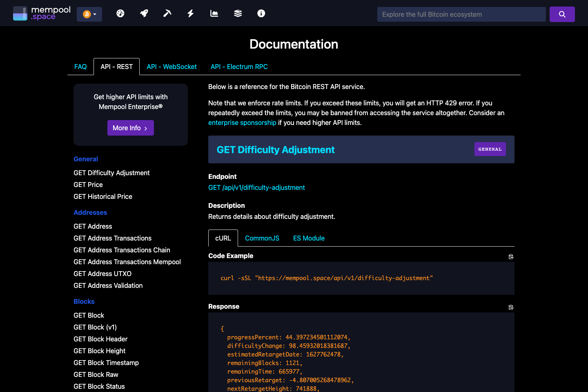
Task: Click the rocket accelerator icon
Action: pyautogui.click(x=144, y=13)
